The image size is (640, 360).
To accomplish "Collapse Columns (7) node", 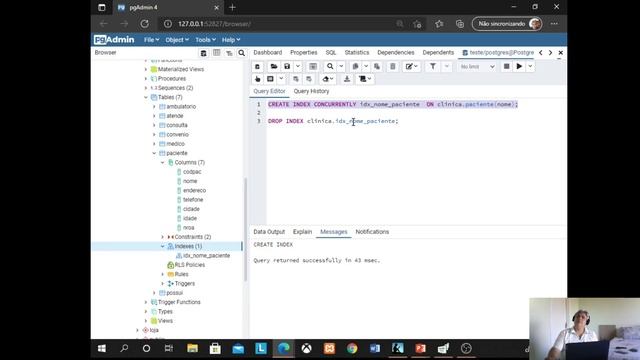I will (x=162, y=162).
